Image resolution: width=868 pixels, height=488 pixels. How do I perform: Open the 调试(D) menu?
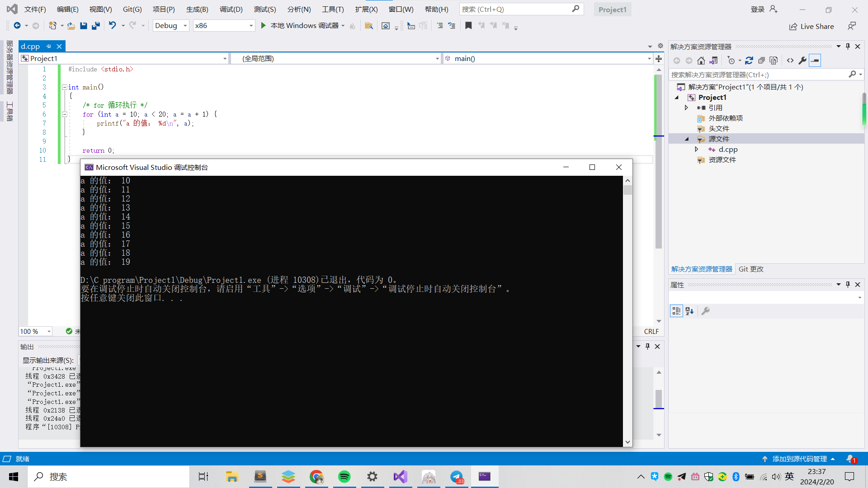click(x=231, y=9)
